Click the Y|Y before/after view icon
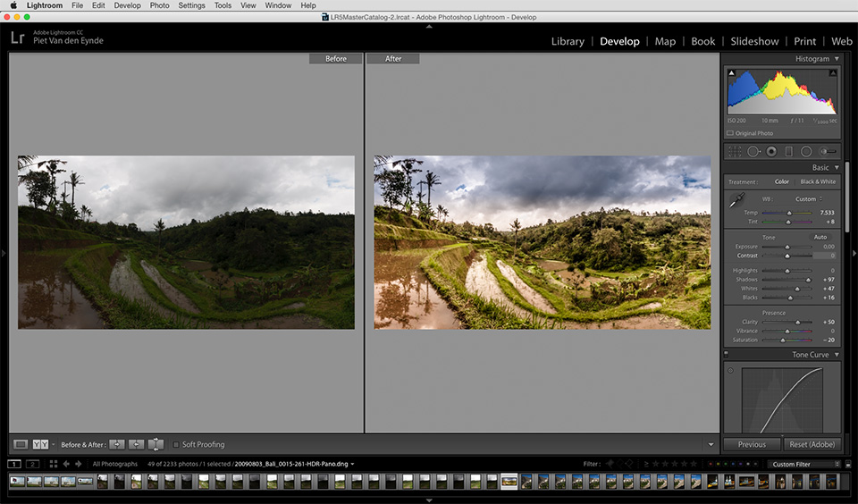 (x=40, y=444)
